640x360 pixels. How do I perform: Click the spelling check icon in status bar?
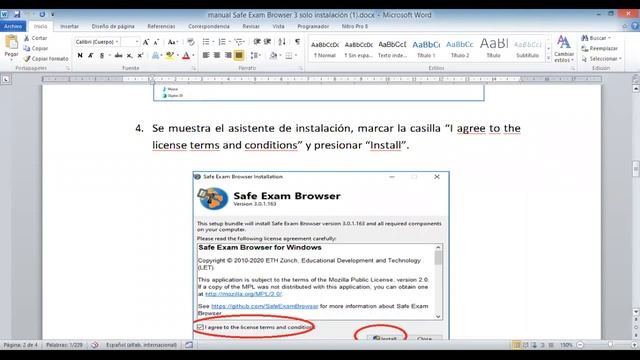coord(95,345)
